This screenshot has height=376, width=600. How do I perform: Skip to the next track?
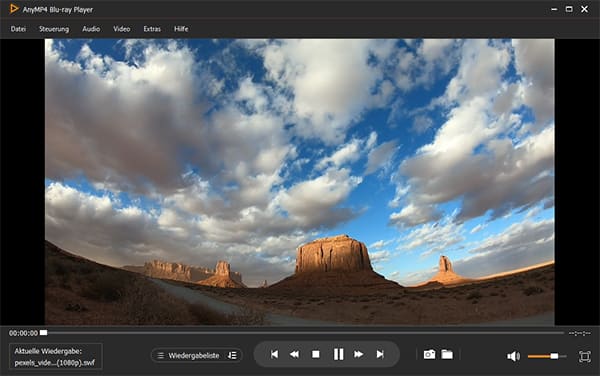(x=380, y=355)
